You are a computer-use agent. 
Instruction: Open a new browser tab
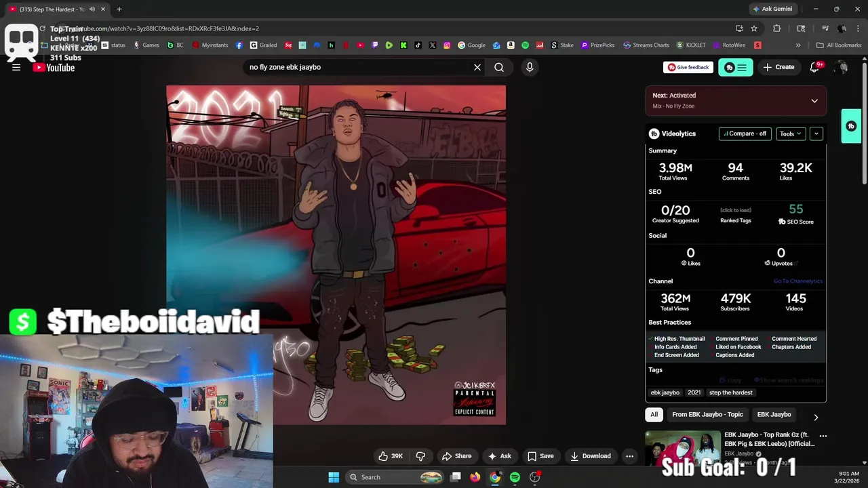(119, 9)
